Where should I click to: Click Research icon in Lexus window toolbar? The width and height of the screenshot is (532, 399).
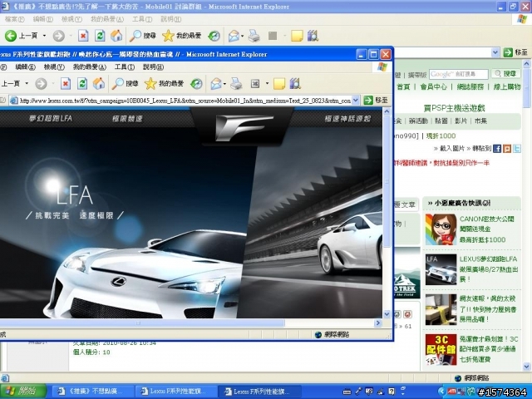pos(295,83)
